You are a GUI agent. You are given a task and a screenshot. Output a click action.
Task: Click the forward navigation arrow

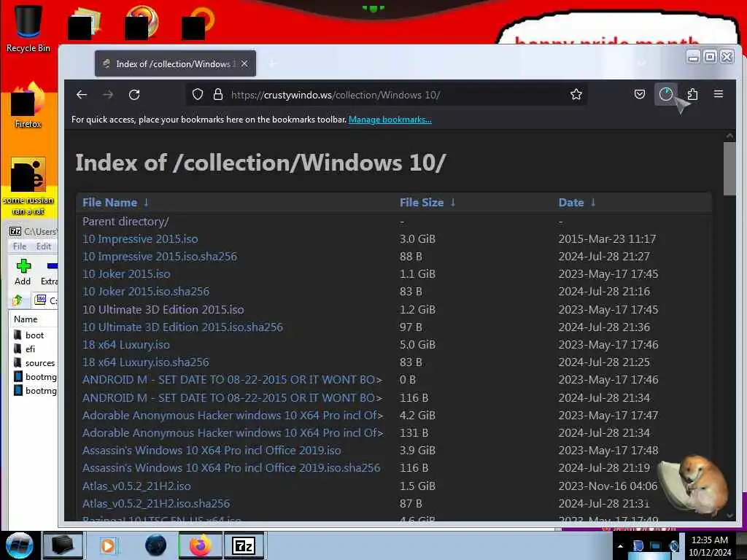pos(108,95)
